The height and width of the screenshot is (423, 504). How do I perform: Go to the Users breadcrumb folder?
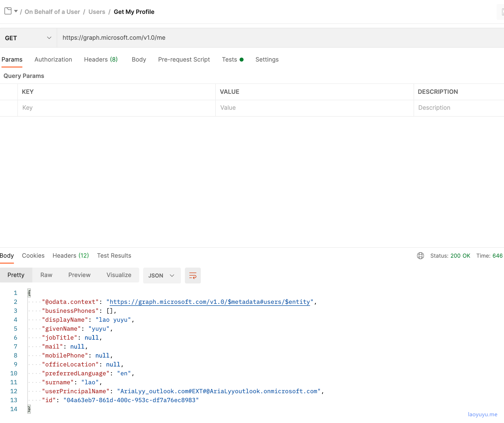tap(97, 12)
